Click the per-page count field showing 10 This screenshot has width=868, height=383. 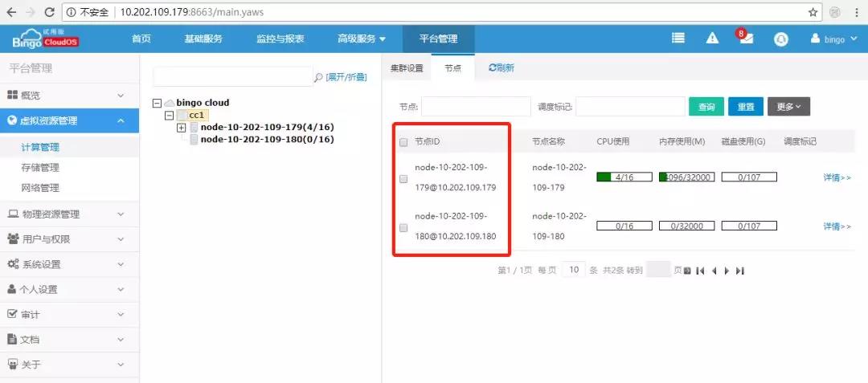[x=574, y=270]
